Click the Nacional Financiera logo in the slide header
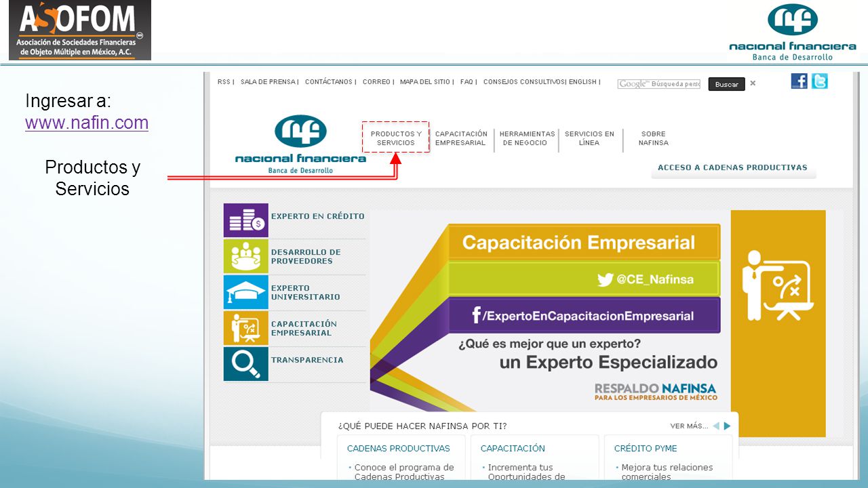 click(x=793, y=32)
